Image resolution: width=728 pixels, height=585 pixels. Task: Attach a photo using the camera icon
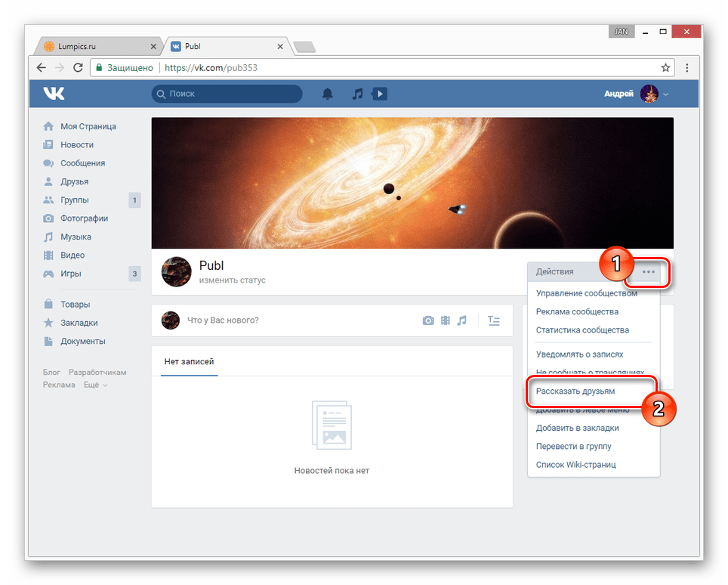click(x=428, y=320)
